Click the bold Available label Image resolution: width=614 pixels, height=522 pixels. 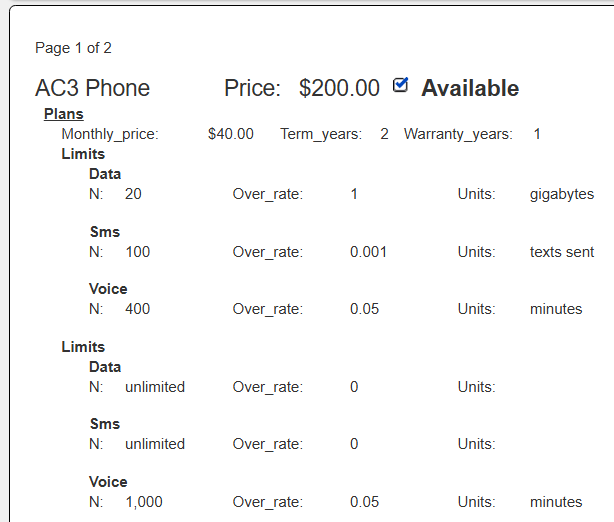point(470,88)
